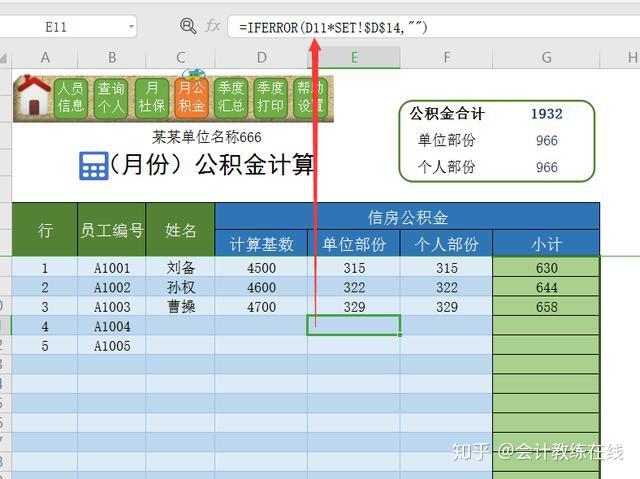Viewport: 640px width, 479px height.
Task: Expand the Name Box dropdown arrow
Action: tap(131, 27)
